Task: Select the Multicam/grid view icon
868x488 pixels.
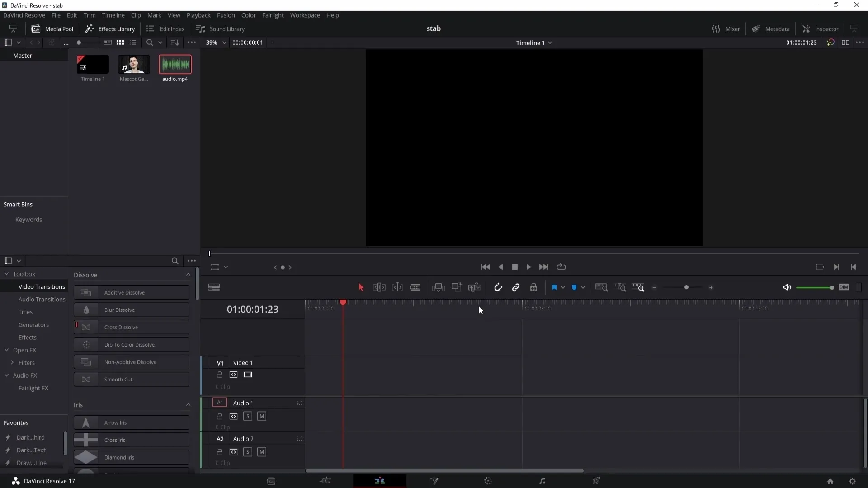Action: pyautogui.click(x=120, y=42)
